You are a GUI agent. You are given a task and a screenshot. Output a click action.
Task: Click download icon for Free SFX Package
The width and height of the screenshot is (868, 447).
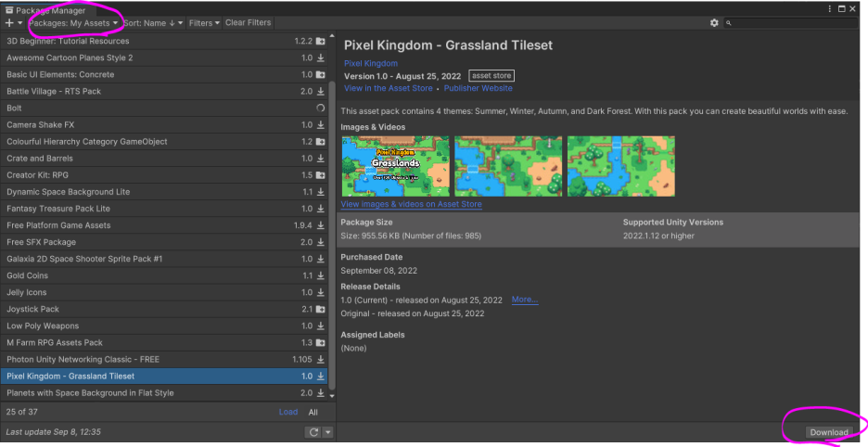point(321,242)
